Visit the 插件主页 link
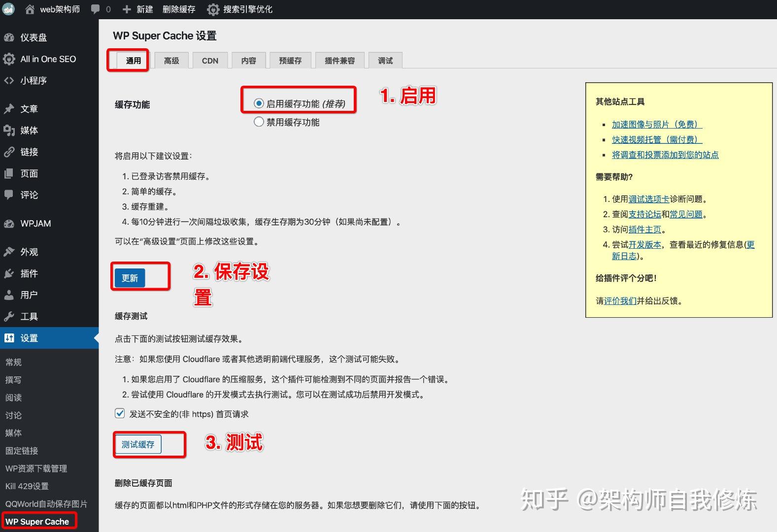Viewport: 777px width, 532px height. [x=645, y=230]
